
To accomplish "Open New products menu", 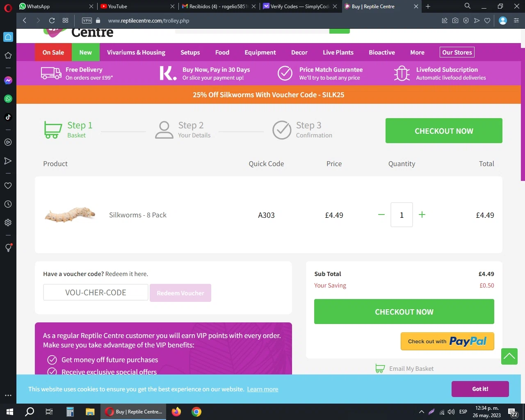I will 85,52.
